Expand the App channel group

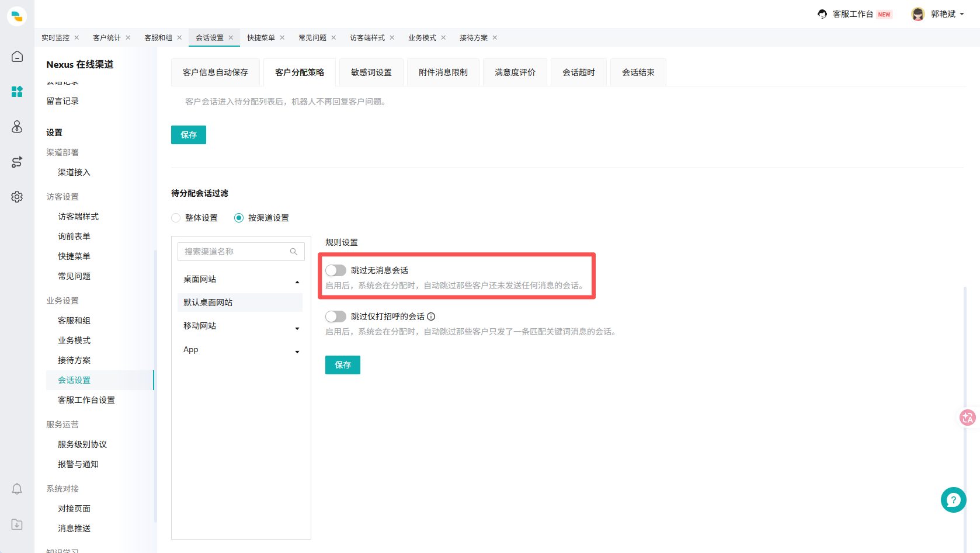coord(297,352)
